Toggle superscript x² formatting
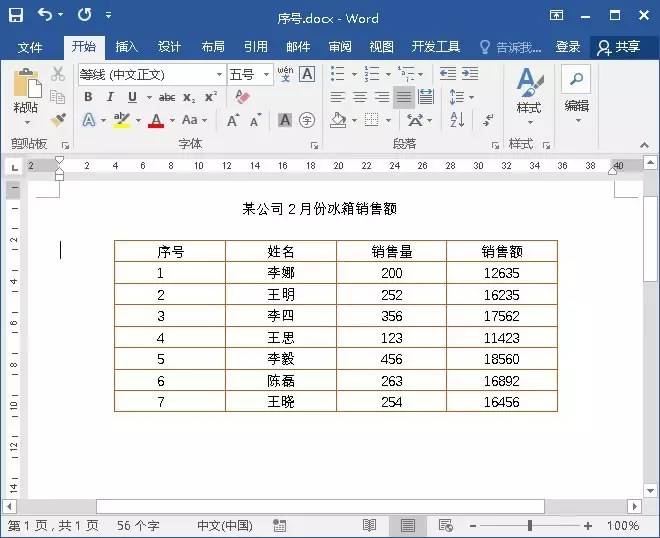The image size is (660, 538). (211, 97)
